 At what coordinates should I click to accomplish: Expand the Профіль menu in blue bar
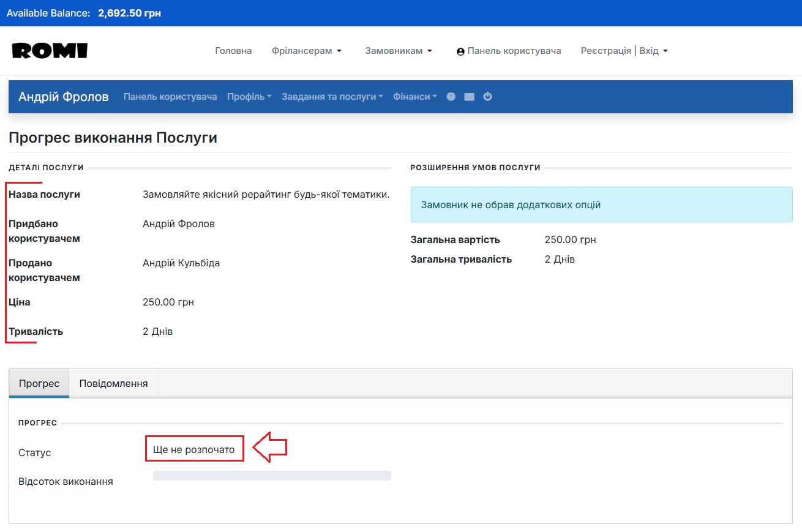(x=249, y=97)
